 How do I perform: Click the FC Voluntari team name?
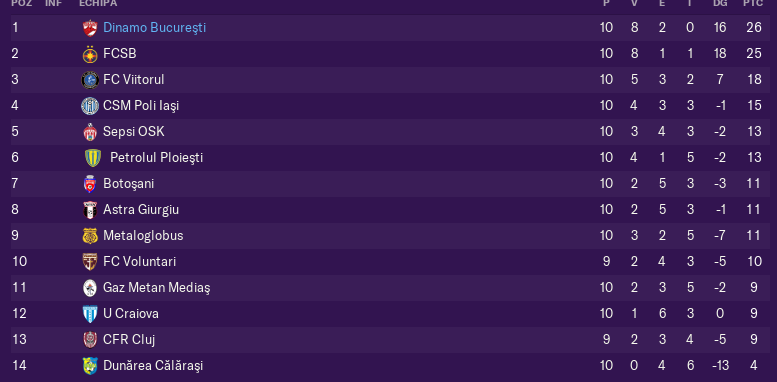pyautogui.click(x=139, y=262)
